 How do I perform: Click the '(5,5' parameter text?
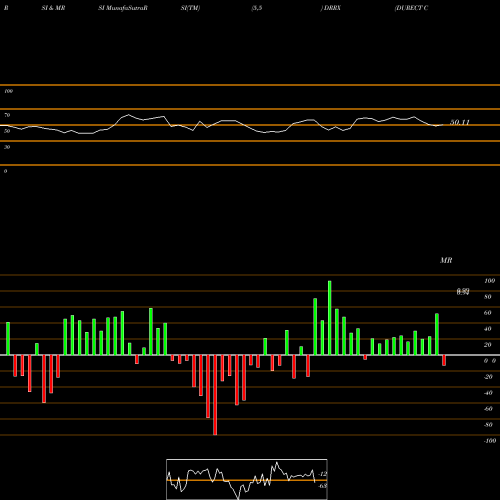point(257,8)
